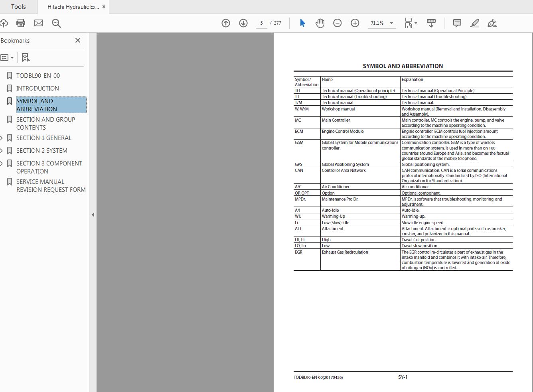Click the 'Engine Control Module' cell
This screenshot has height=392, width=533.
343,131
